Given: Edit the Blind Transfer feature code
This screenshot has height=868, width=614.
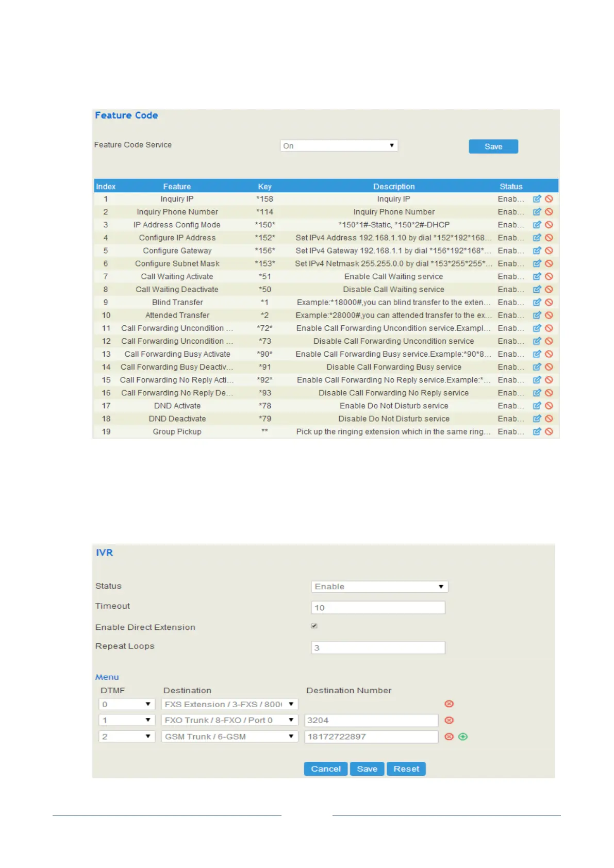Looking at the screenshot, I should pyautogui.click(x=537, y=302).
